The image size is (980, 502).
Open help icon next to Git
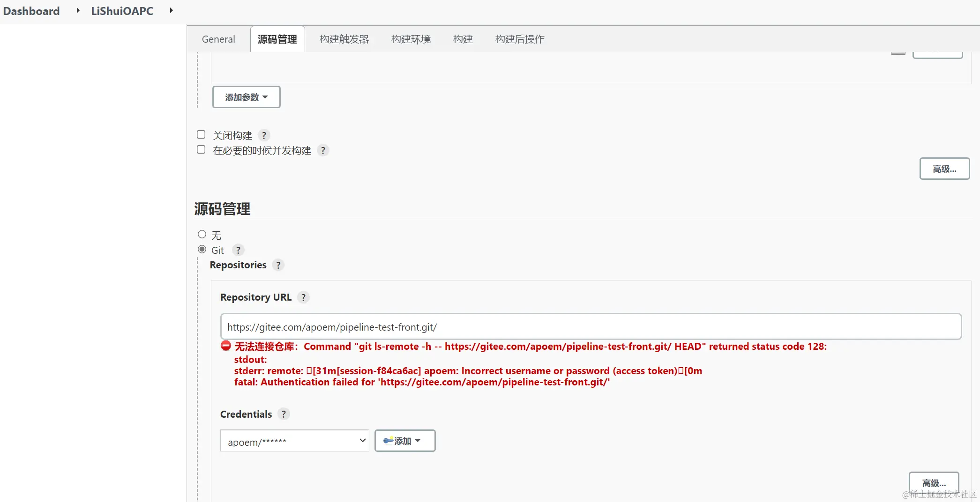238,250
